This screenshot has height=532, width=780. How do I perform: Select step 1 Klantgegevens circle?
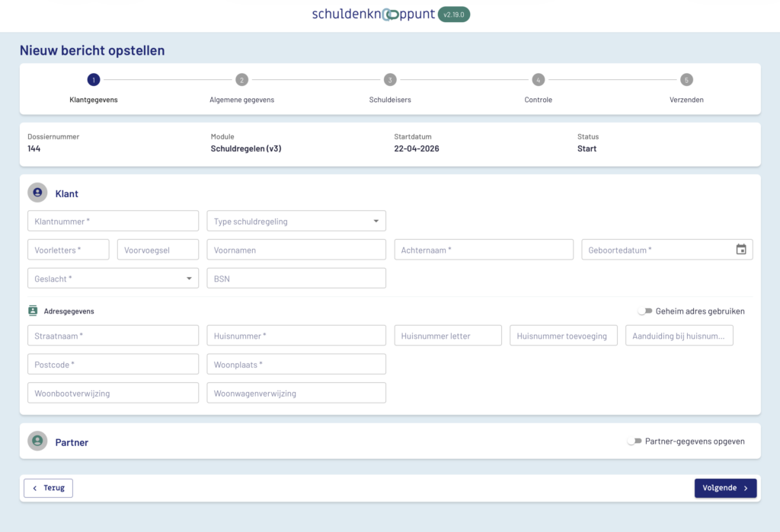pyautogui.click(x=93, y=80)
